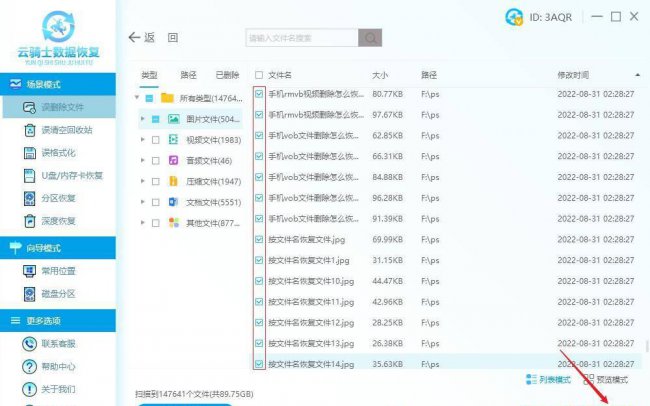The width and height of the screenshot is (650, 406).
Task: Select the 视频文件 film icon
Action: [174, 140]
